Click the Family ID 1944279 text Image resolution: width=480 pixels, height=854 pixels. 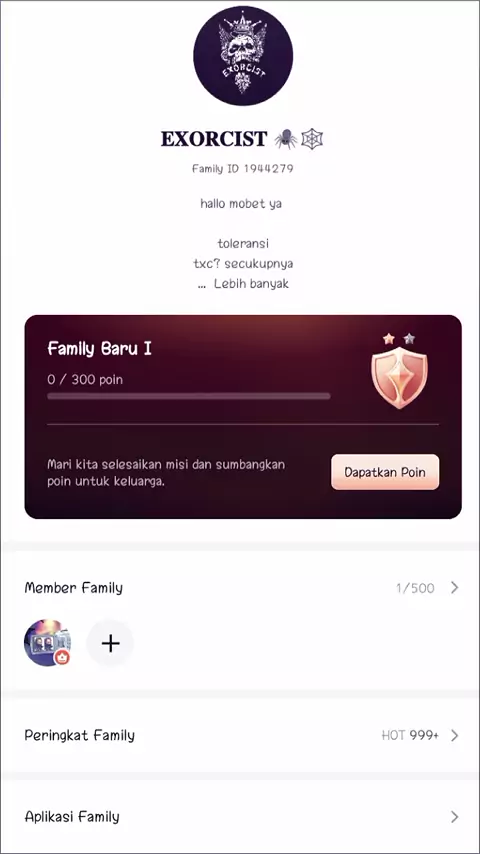point(242,169)
